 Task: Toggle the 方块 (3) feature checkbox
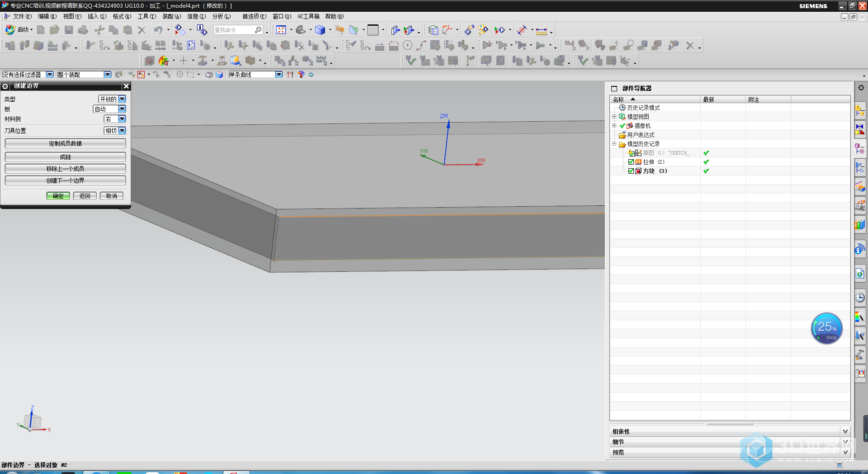(631, 171)
